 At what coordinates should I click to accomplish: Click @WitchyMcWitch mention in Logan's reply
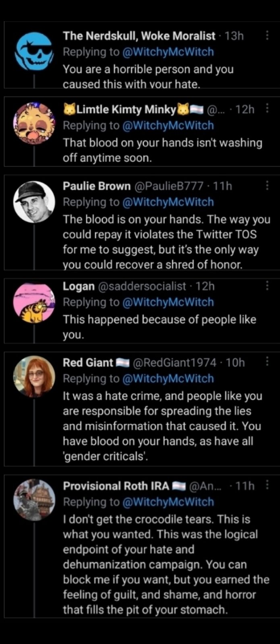[168, 302]
